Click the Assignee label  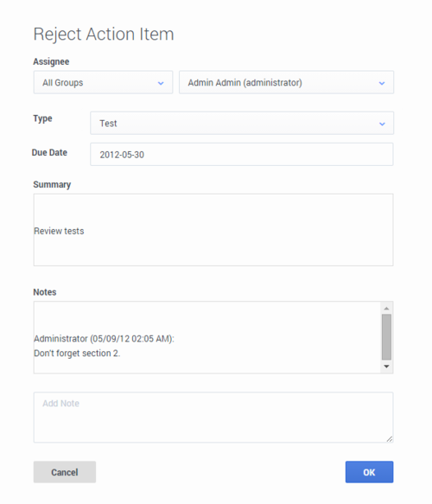[x=51, y=61]
